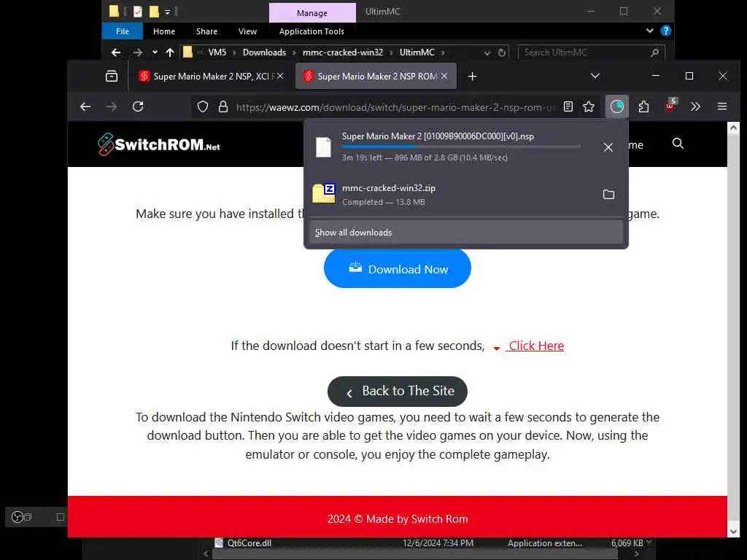The width and height of the screenshot is (747, 560).
Task: Reload the current Firefox page
Action: [138, 106]
